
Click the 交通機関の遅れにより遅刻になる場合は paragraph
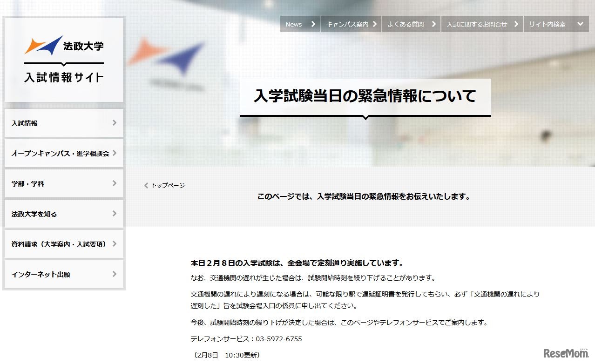click(365, 300)
